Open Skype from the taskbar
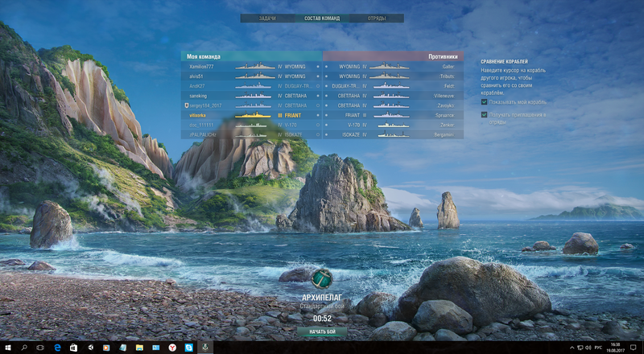The width and height of the screenshot is (644, 354). coord(189,348)
